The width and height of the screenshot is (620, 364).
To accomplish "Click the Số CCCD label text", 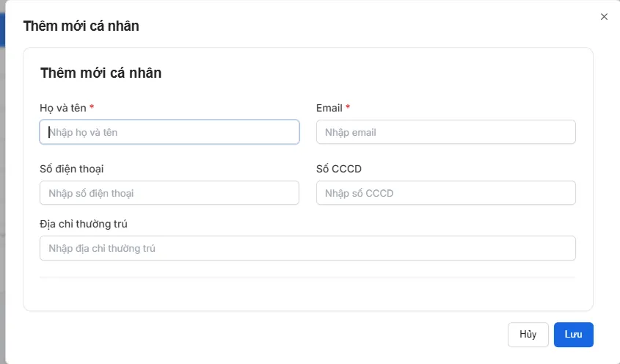I will tap(339, 169).
